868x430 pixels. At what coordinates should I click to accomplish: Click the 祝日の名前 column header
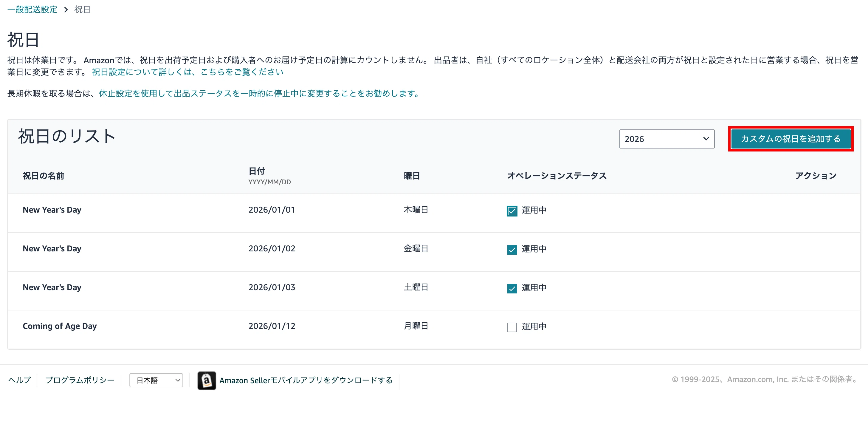point(44,176)
